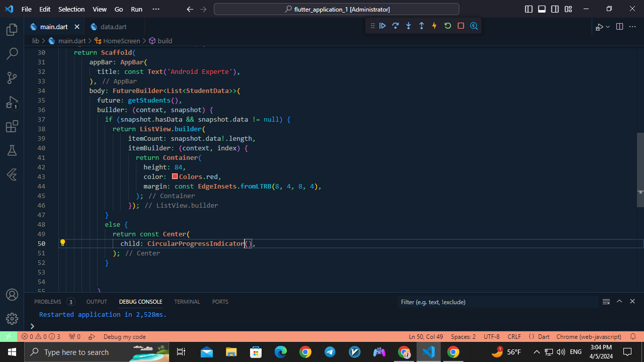Click the lightbulb code action icon
The height and width of the screenshot is (362, 644).
[62, 243]
